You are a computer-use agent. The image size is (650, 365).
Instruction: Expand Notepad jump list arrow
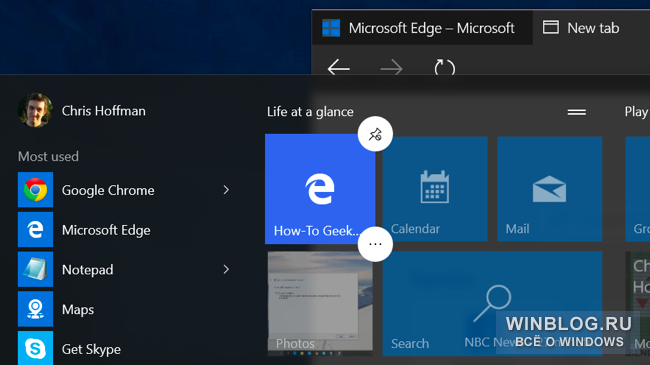coord(226,270)
